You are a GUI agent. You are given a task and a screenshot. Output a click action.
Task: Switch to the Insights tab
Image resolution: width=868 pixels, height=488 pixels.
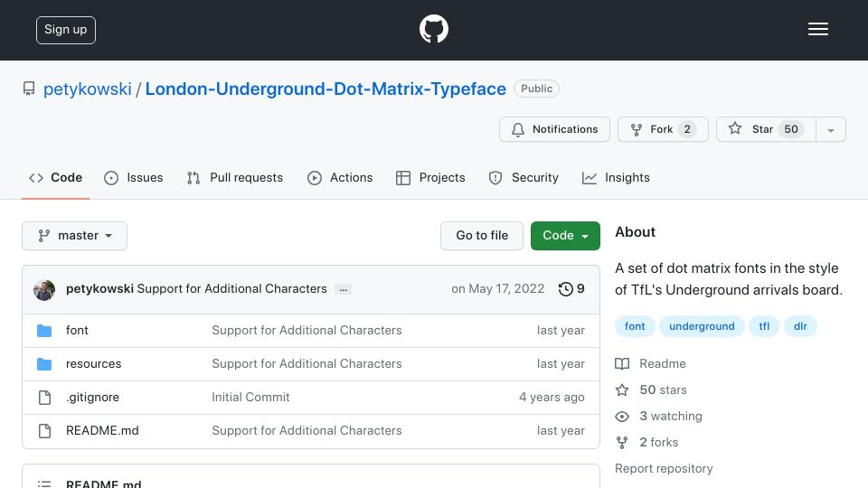click(616, 178)
